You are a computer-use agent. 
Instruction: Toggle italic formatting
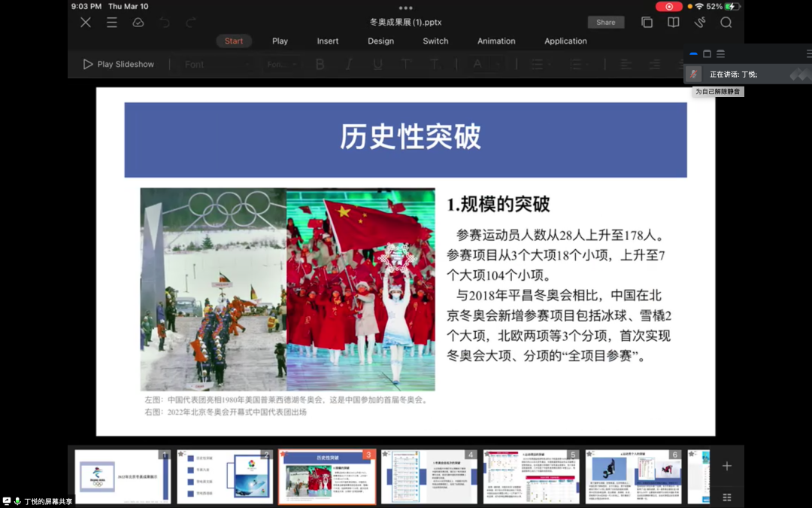(349, 65)
